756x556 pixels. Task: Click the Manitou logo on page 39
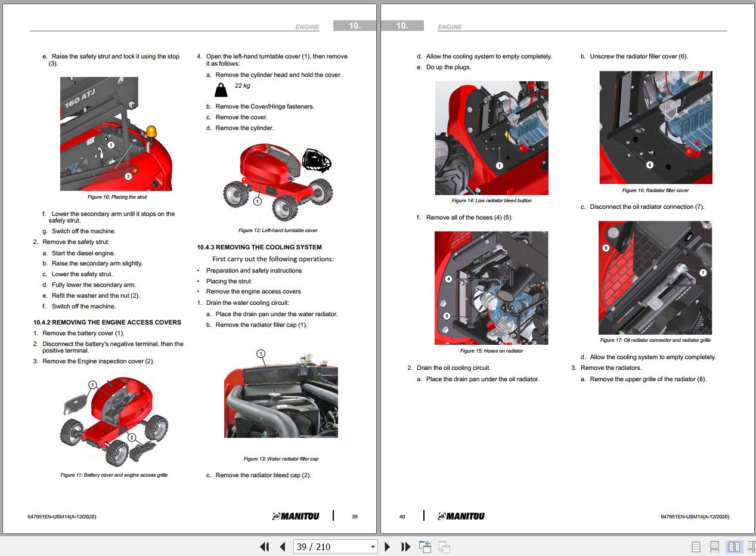pyautogui.click(x=296, y=516)
